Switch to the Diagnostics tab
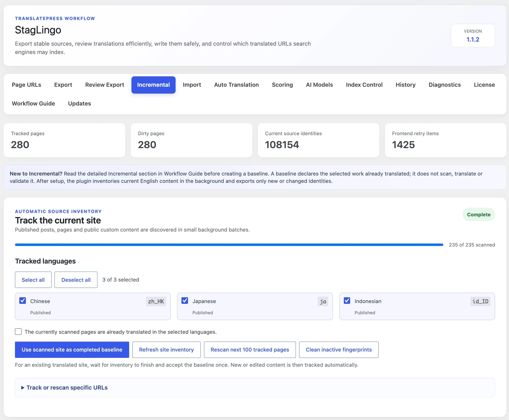Viewport: 509px width, 420px height. pyautogui.click(x=445, y=85)
